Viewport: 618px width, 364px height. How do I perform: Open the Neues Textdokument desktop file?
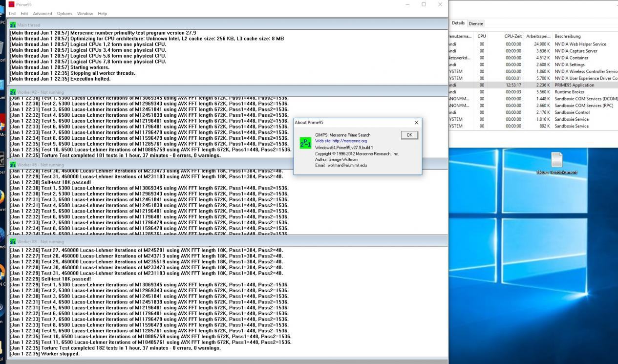point(557,164)
